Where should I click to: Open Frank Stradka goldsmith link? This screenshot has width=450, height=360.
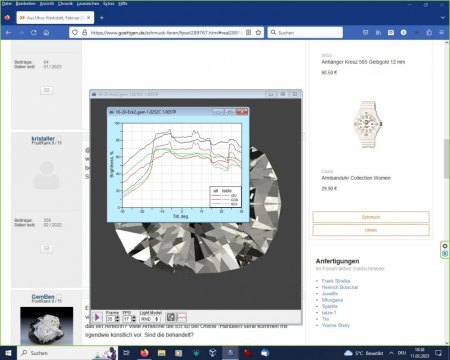point(336,281)
